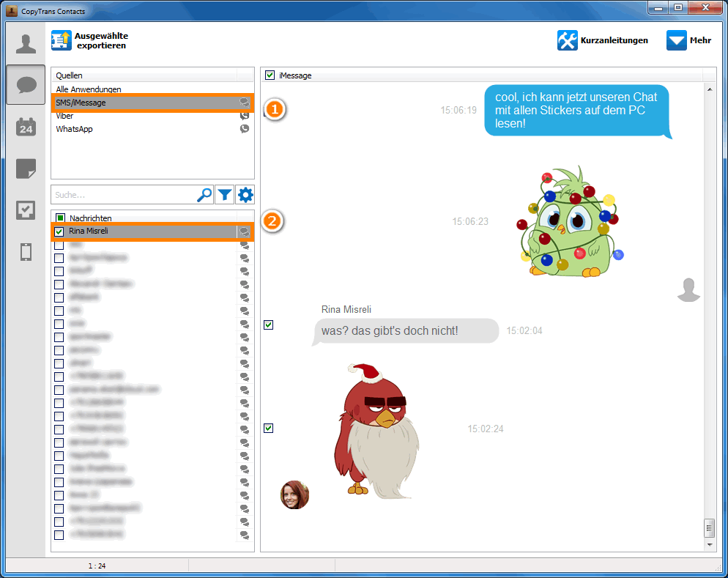
Task: Click the Ausgewählte exportieren icon
Action: tap(62, 40)
